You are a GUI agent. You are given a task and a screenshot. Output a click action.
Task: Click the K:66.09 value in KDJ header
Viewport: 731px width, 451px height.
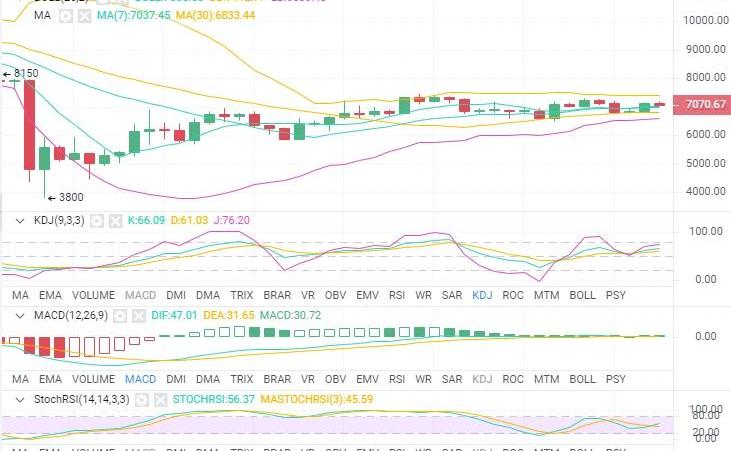[x=146, y=220]
